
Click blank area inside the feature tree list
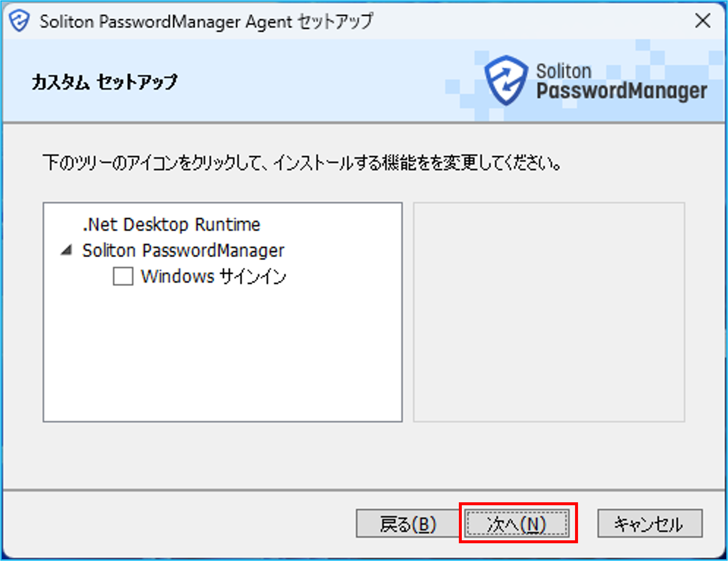223,355
